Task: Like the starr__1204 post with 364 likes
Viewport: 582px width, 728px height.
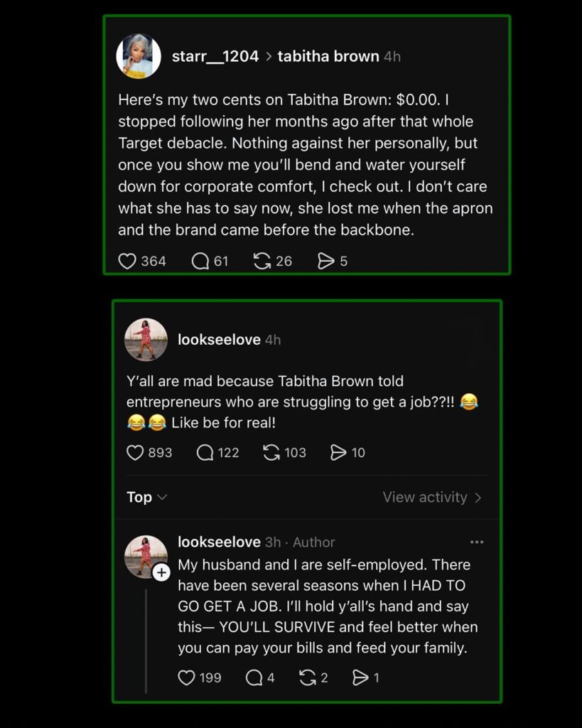Action: 127,262
